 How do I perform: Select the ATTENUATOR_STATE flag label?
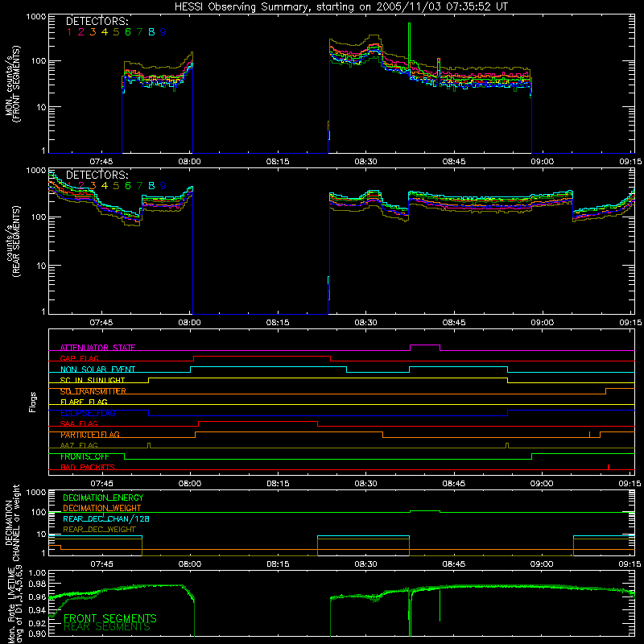97,348
